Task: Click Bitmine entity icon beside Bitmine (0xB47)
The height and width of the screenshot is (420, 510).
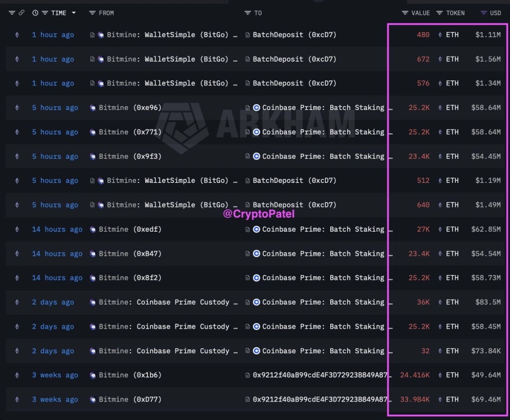Action: 93,254
